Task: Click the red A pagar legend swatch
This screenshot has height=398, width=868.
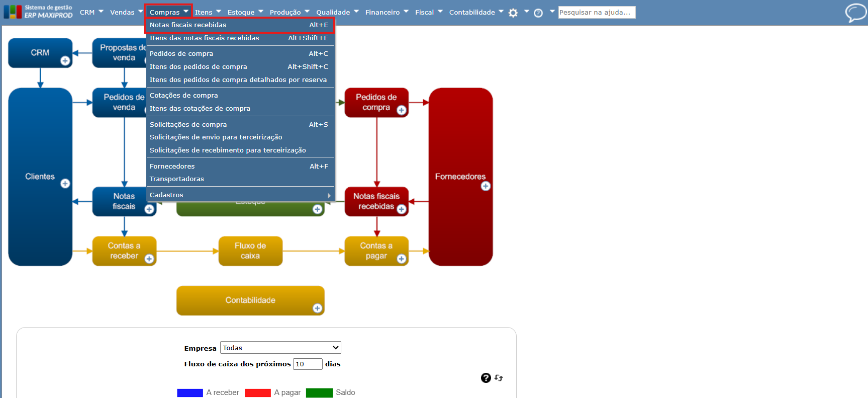Action: [258, 393]
